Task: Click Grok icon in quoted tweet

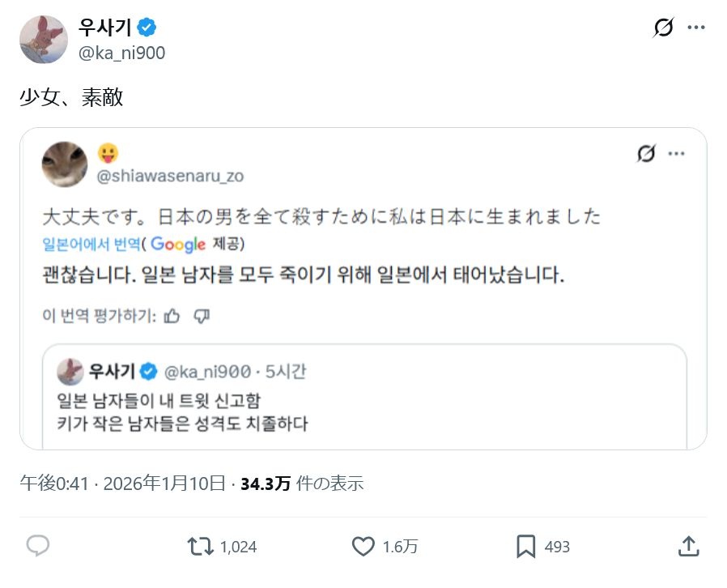Action: point(645,154)
